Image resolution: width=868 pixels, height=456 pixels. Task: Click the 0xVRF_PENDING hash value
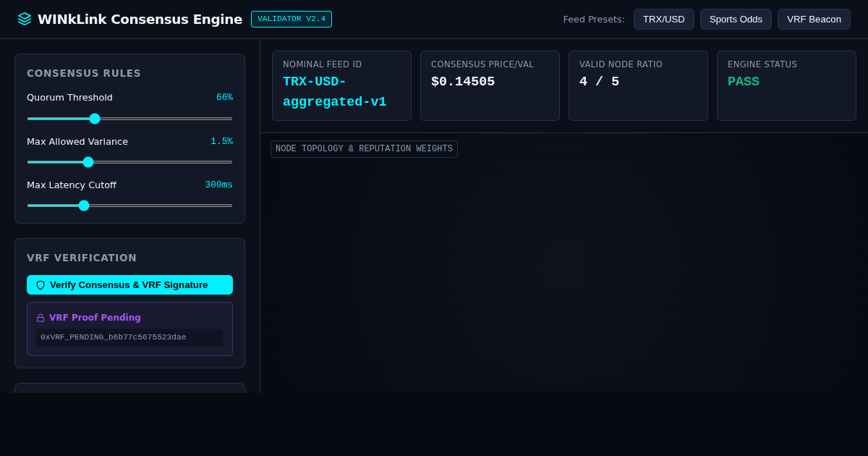click(x=114, y=337)
